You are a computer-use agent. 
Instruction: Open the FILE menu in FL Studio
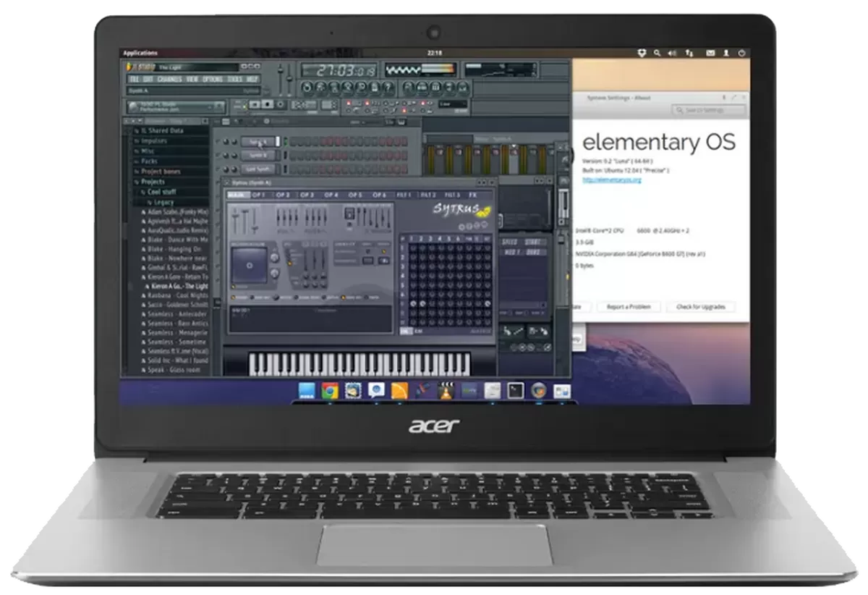(x=135, y=79)
